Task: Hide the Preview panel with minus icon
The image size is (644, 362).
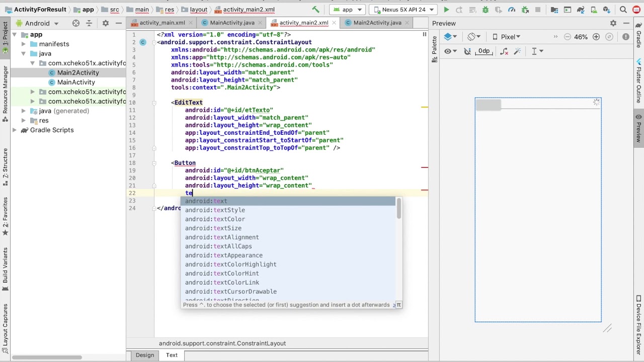Action: pyautogui.click(x=626, y=23)
